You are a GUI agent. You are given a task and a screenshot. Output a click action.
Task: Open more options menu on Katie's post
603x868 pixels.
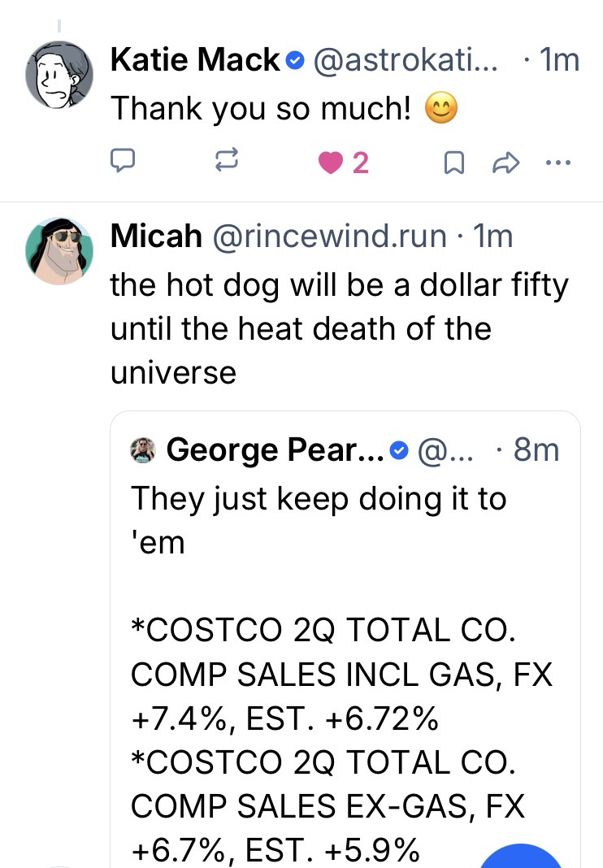pos(558,163)
